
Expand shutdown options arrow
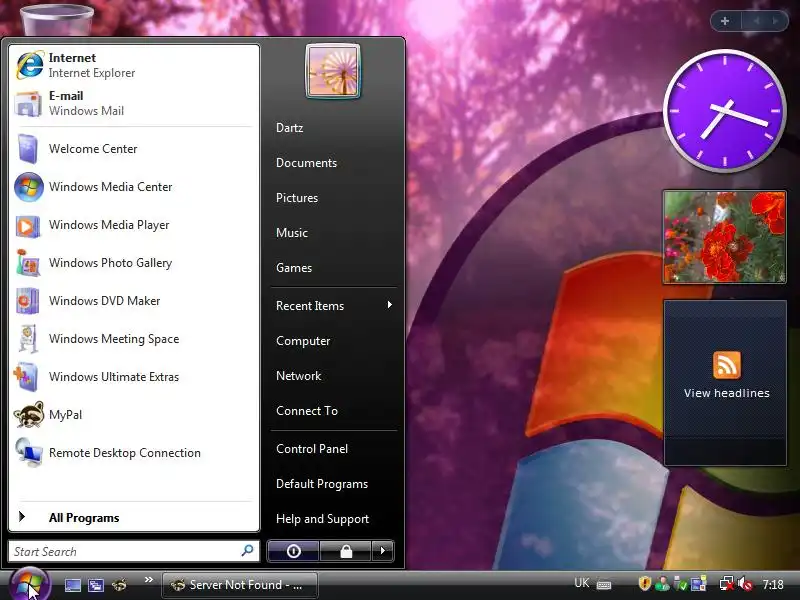point(383,551)
